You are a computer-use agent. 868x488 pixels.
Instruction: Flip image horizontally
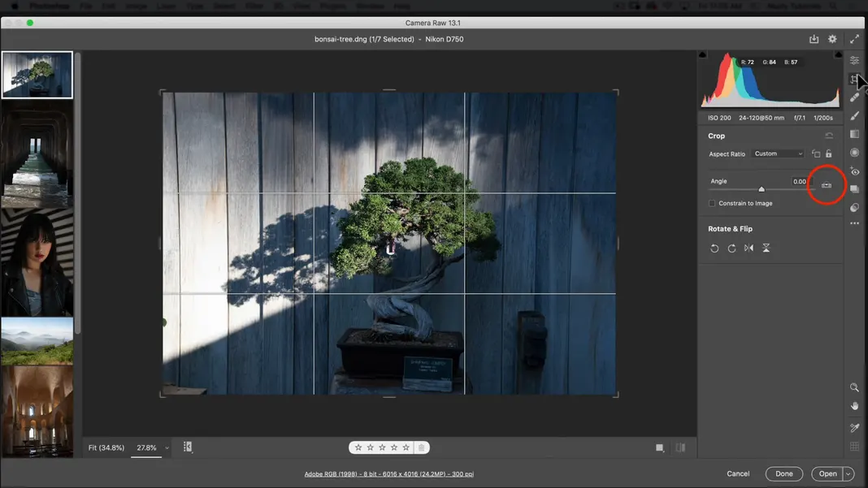point(749,248)
